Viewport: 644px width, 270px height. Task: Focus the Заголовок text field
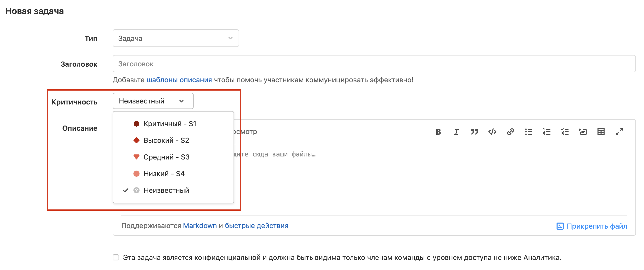(x=374, y=64)
